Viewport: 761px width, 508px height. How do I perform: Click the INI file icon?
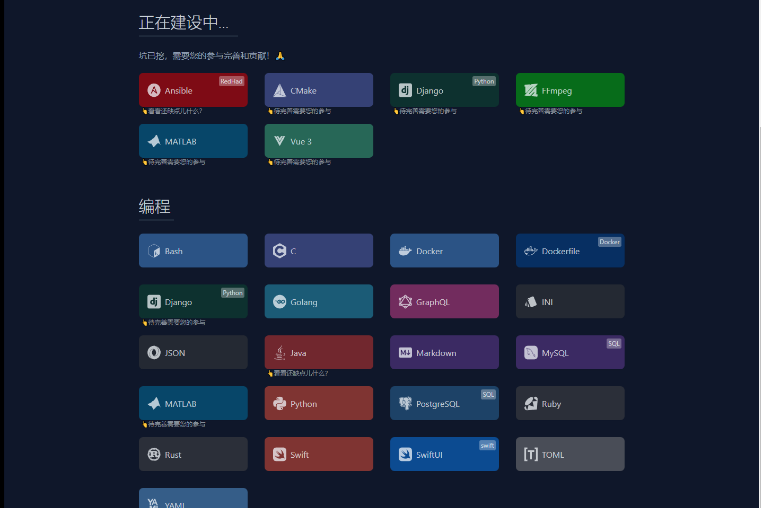coord(531,302)
